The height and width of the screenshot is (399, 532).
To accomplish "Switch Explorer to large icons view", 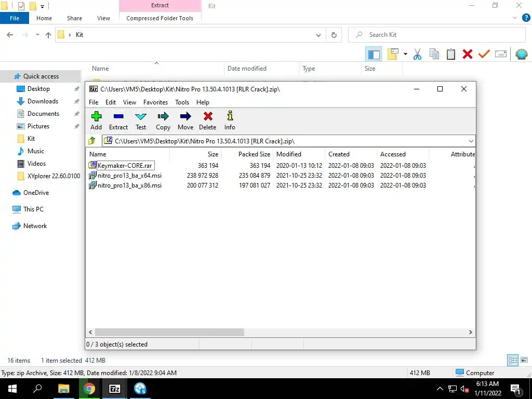I will point(524,361).
